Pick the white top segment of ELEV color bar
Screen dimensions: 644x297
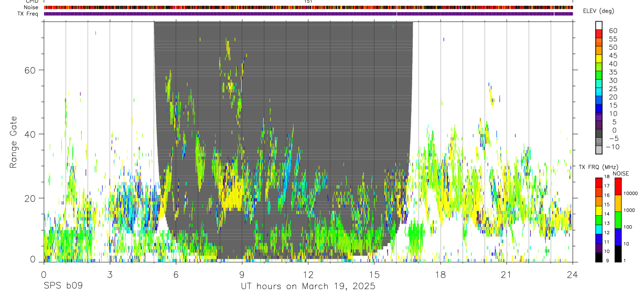pos(599,25)
